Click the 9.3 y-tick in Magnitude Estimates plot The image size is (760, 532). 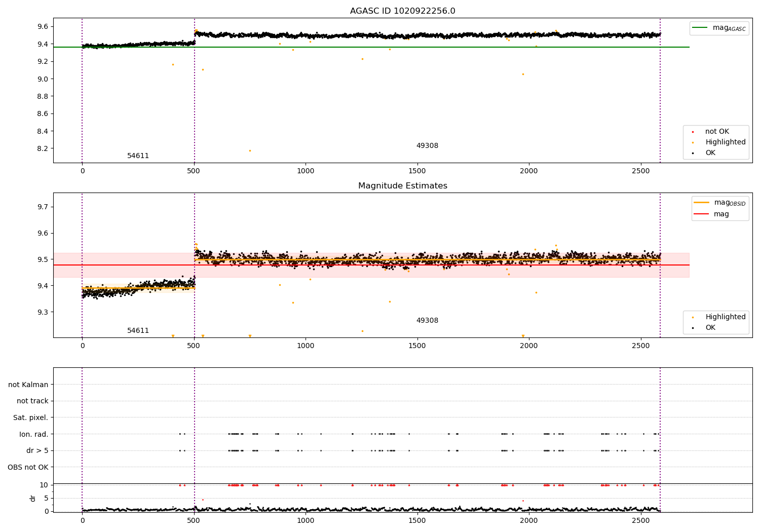tap(44, 312)
